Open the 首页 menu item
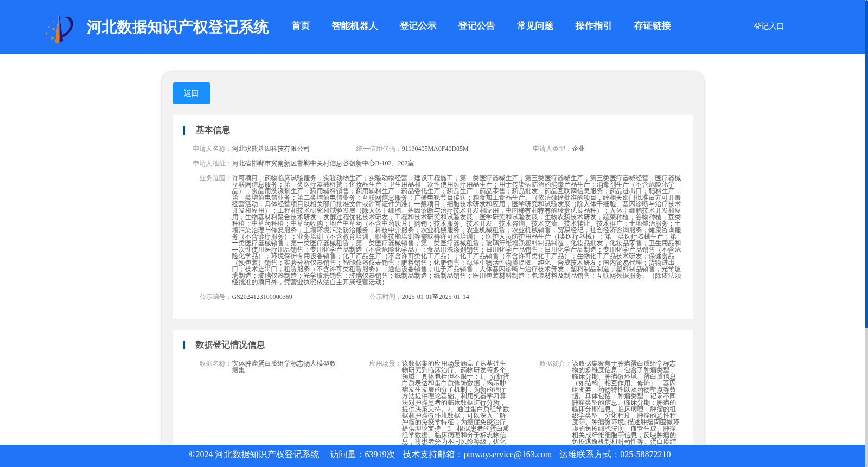 [301, 26]
